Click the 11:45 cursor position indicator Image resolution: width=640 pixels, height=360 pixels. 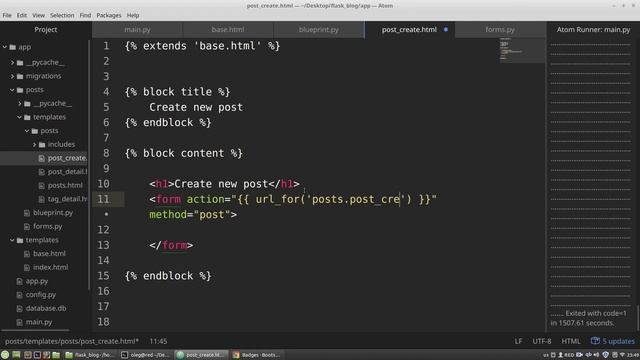tap(158, 341)
